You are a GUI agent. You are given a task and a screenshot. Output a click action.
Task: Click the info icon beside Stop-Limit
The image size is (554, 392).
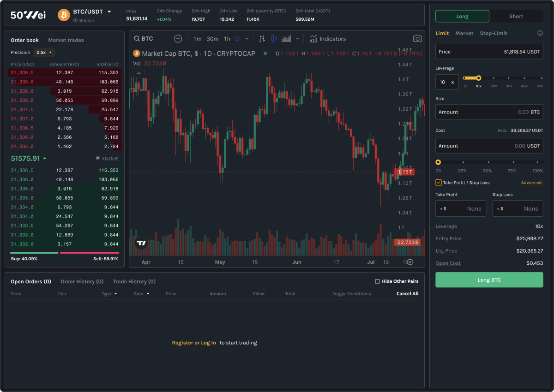(540, 33)
